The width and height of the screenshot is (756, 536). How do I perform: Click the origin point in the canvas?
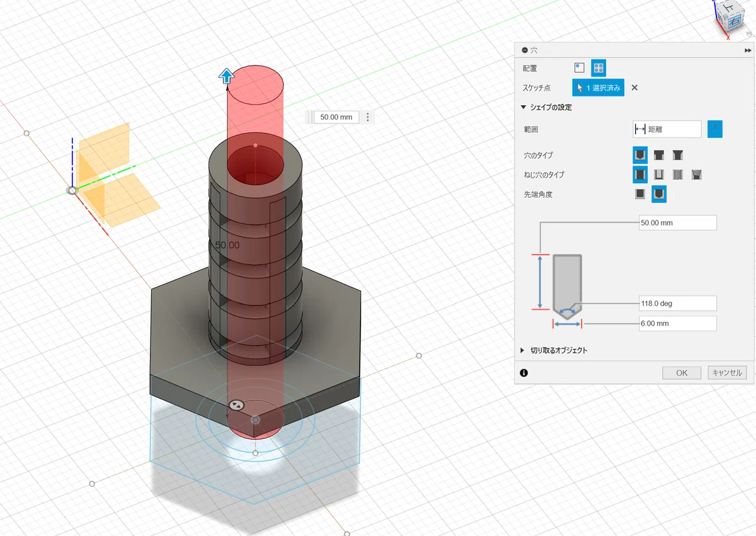click(72, 190)
